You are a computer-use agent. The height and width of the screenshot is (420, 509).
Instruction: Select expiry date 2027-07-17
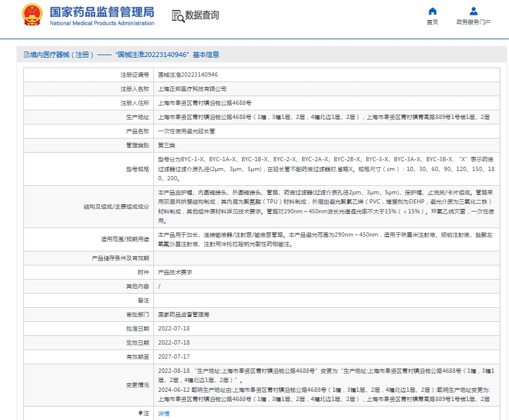pyautogui.click(x=174, y=357)
